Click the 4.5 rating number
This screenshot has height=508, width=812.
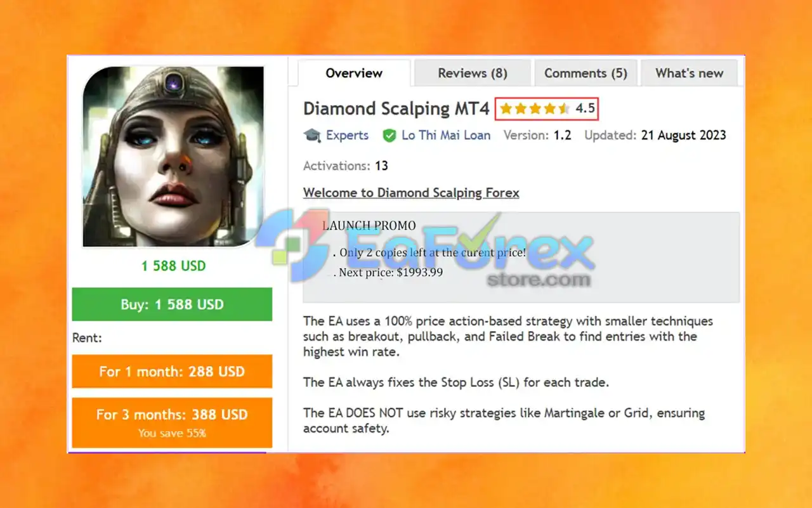pyautogui.click(x=585, y=109)
